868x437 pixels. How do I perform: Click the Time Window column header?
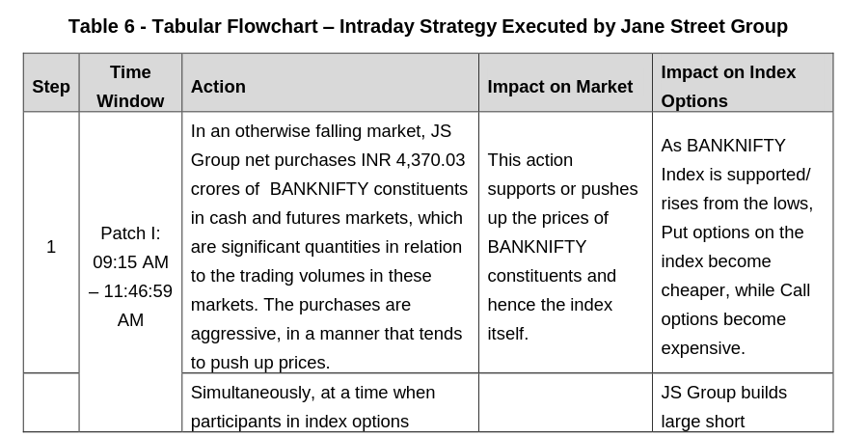pyautogui.click(x=130, y=86)
